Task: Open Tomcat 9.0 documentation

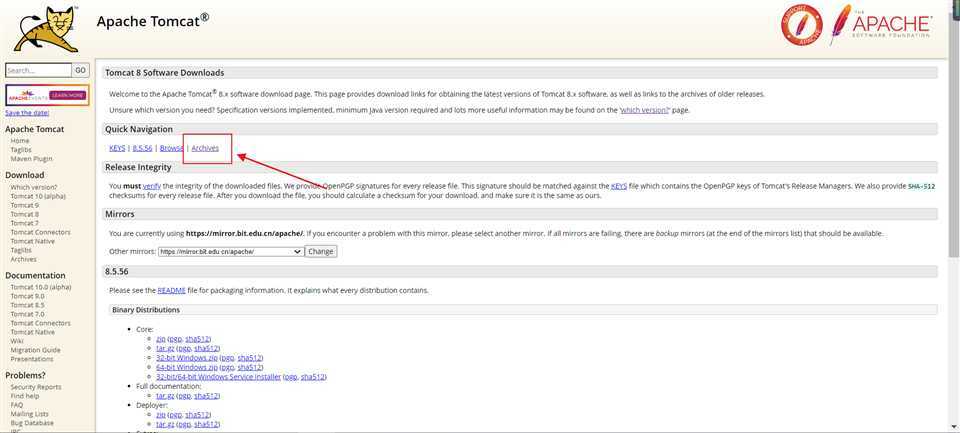Action: click(27, 296)
